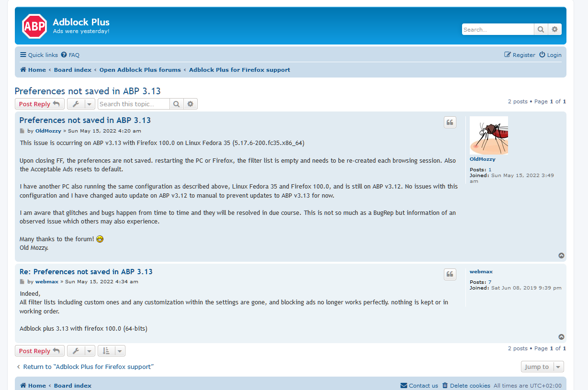
Task: Click the top Post Reply button
Action: tap(40, 104)
